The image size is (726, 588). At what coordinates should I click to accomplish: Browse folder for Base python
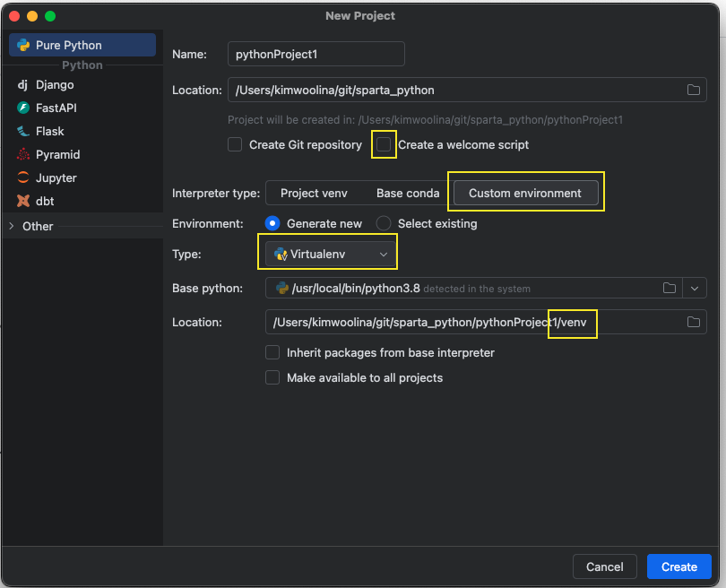[x=669, y=288]
